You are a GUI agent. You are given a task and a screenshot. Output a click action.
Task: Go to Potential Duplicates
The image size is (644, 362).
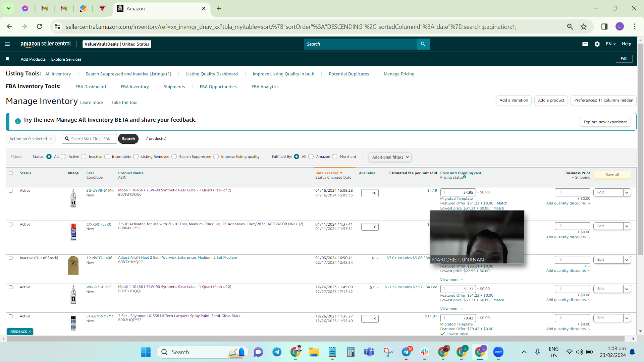click(349, 74)
